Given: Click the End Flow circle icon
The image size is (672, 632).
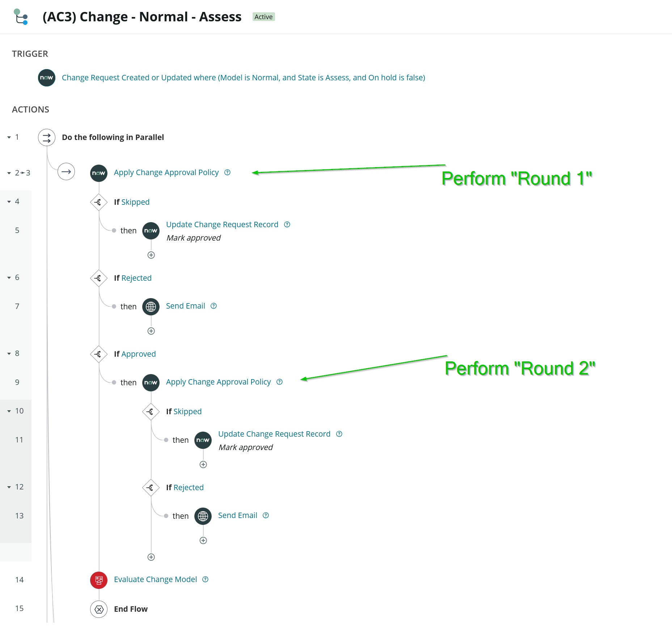Looking at the screenshot, I should coord(98,609).
